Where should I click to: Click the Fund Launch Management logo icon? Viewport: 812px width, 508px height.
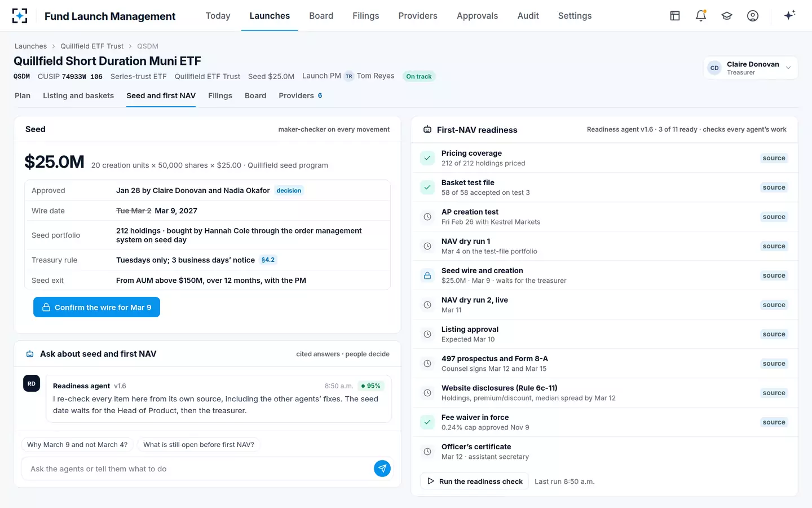(x=20, y=16)
